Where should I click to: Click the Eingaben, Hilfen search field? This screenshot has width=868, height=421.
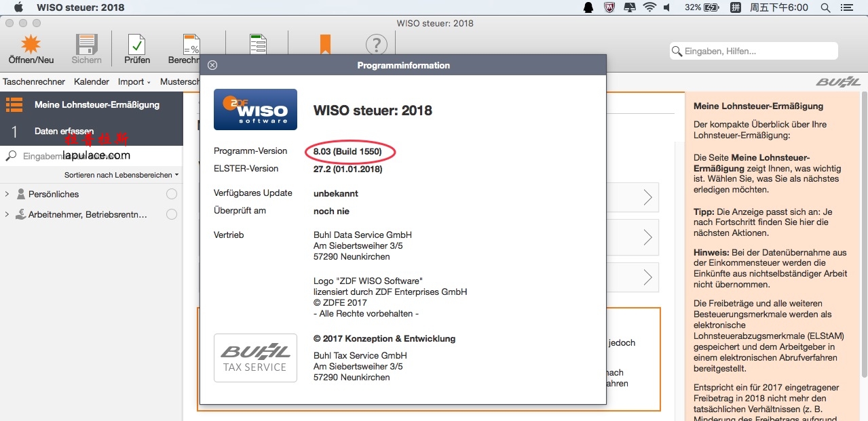(753, 51)
